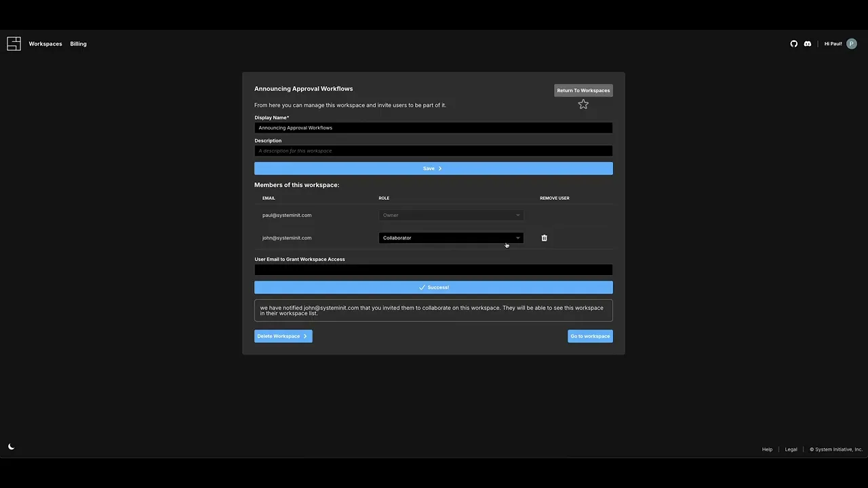Click the Delete Workspace button
The height and width of the screenshot is (488, 868).
coord(283,336)
